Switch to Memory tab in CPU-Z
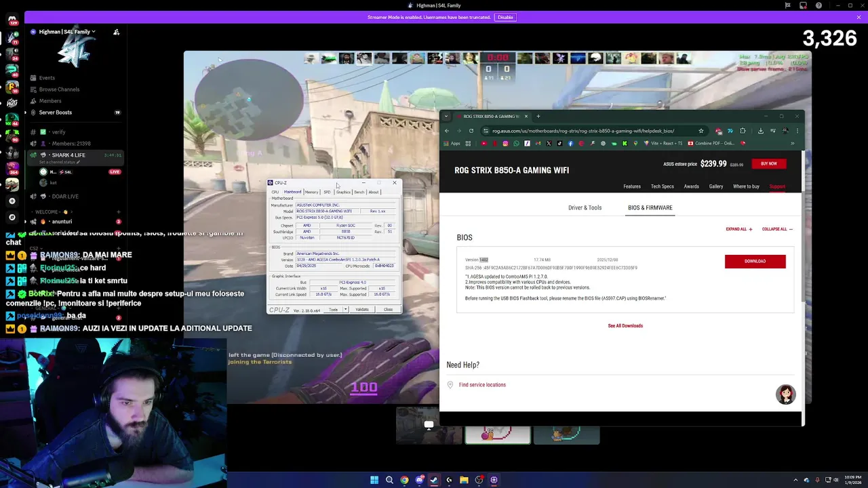The image size is (868, 488). pos(311,192)
